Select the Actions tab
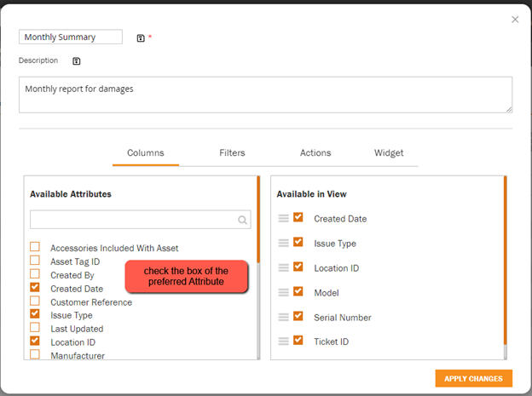Viewport: 532px width, 396px height. tap(315, 153)
